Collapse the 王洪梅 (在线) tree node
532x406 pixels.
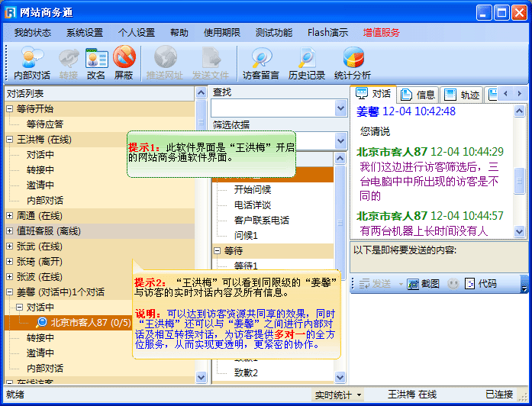pyautogui.click(x=9, y=140)
